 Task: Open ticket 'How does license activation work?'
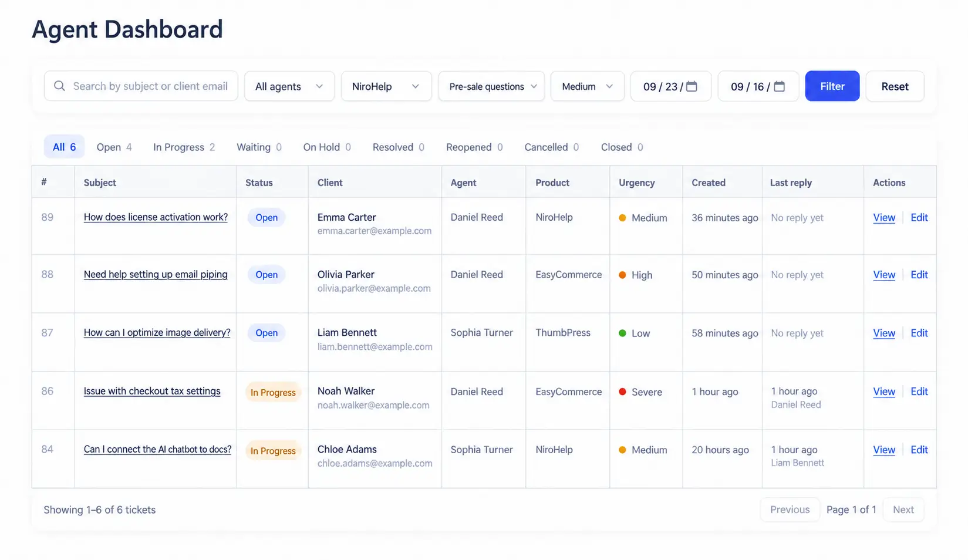156,217
